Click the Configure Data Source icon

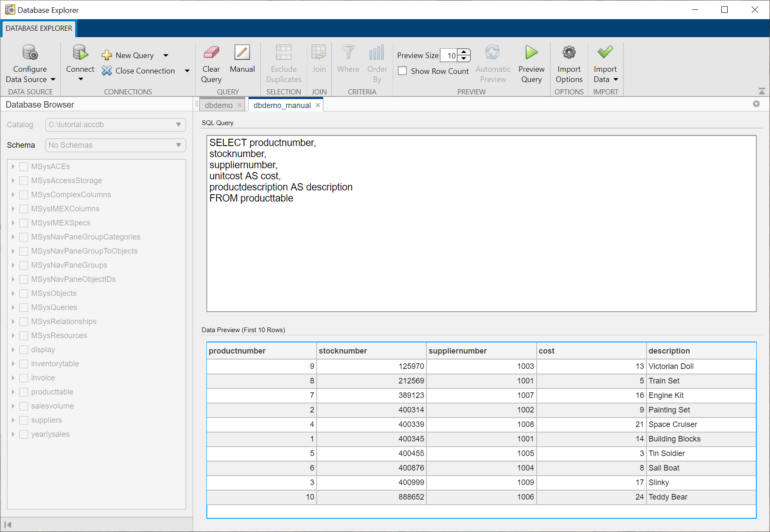pos(30,53)
